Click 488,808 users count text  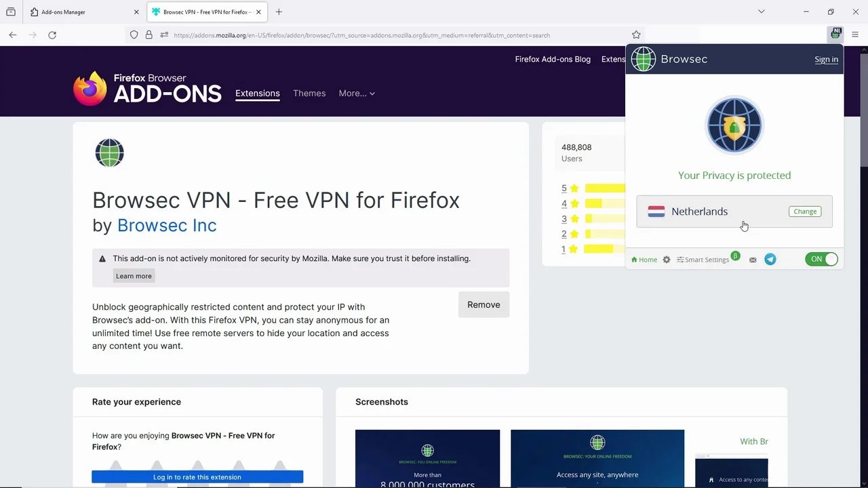[576, 147]
